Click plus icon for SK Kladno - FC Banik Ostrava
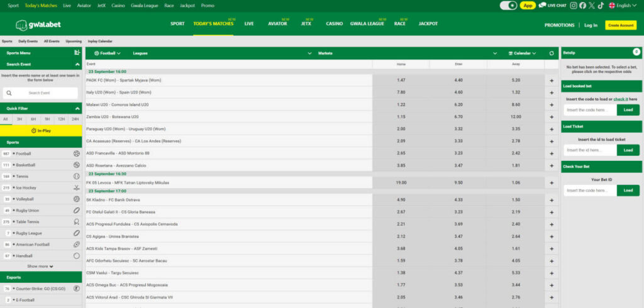Screen dimensions: 644x308 552,200
